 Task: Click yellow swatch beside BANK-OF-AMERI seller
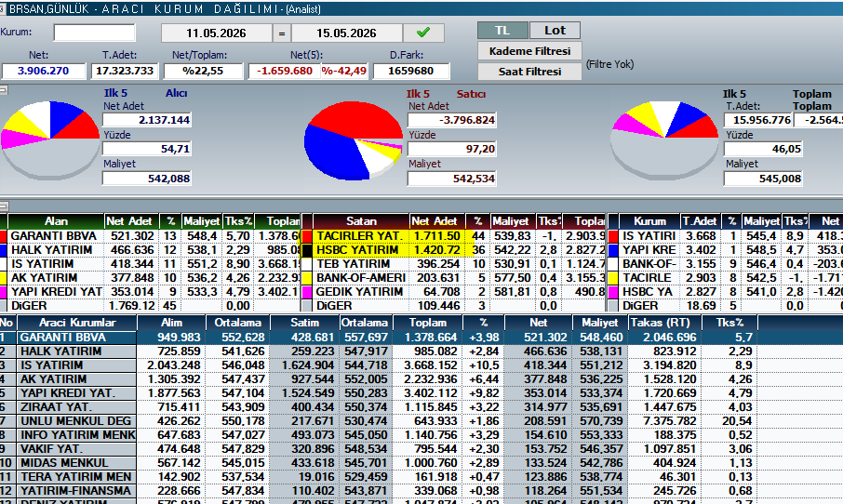point(307,278)
